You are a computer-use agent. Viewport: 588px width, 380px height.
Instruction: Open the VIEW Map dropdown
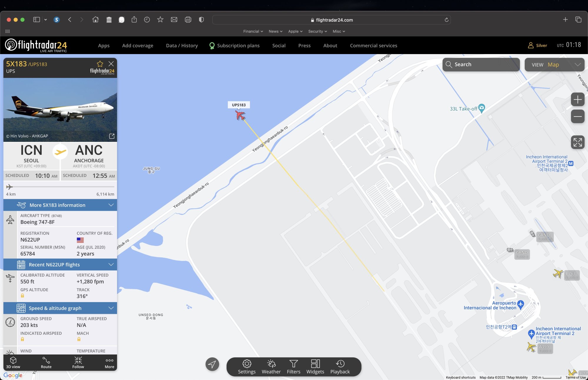tap(554, 65)
